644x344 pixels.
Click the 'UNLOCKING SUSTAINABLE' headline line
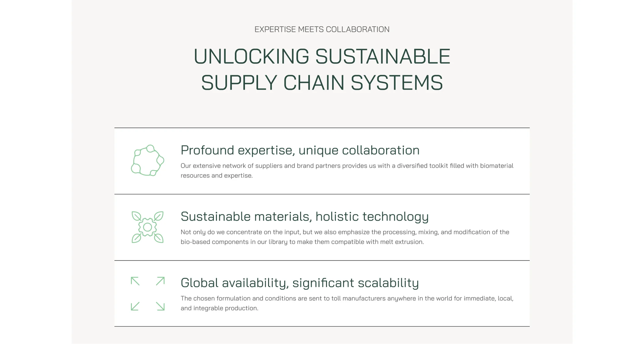322,56
